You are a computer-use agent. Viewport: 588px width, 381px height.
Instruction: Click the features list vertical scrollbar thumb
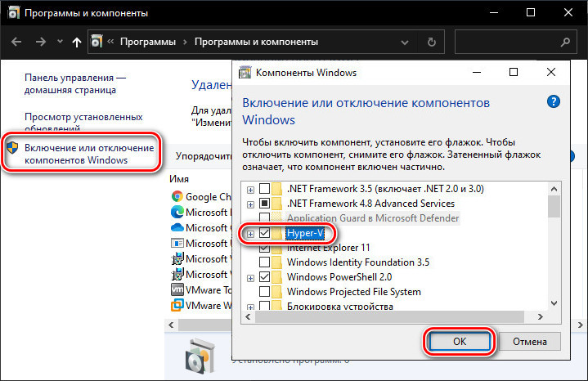click(554, 207)
